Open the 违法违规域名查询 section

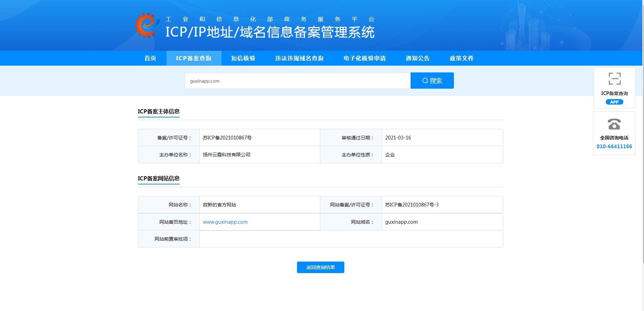pos(299,58)
